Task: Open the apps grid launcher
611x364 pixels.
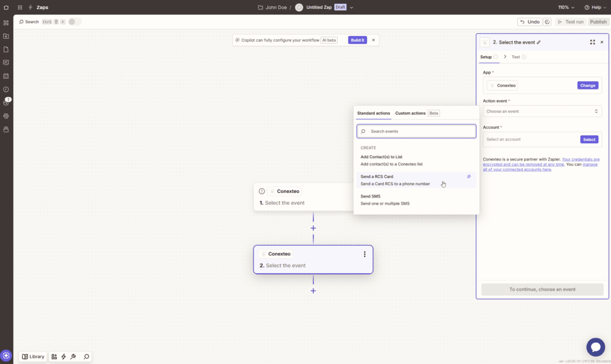Action: (20, 7)
